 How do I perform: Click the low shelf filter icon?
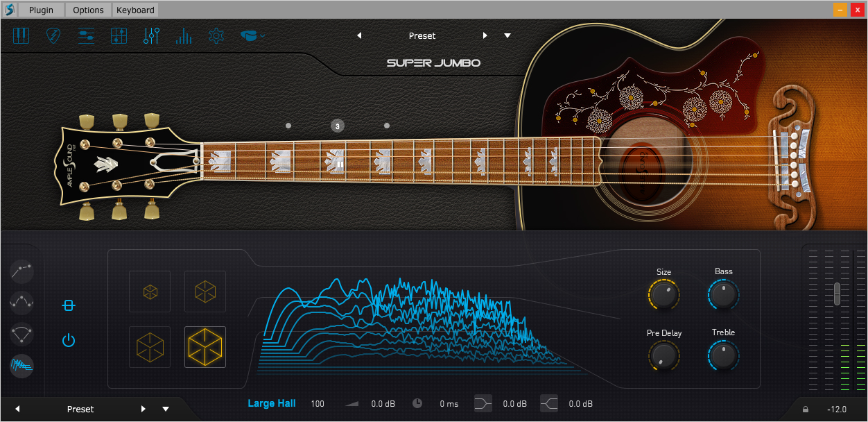[x=483, y=403]
